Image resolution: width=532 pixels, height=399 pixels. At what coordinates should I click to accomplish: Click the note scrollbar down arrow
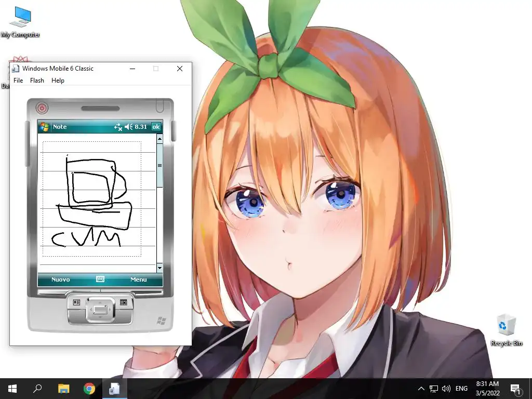point(159,268)
